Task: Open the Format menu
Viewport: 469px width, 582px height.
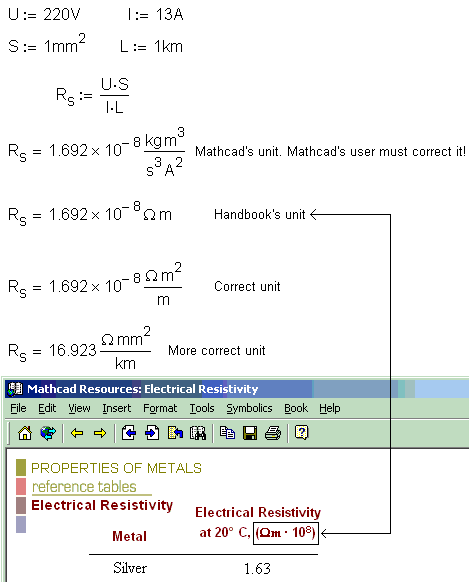Action: pos(160,408)
